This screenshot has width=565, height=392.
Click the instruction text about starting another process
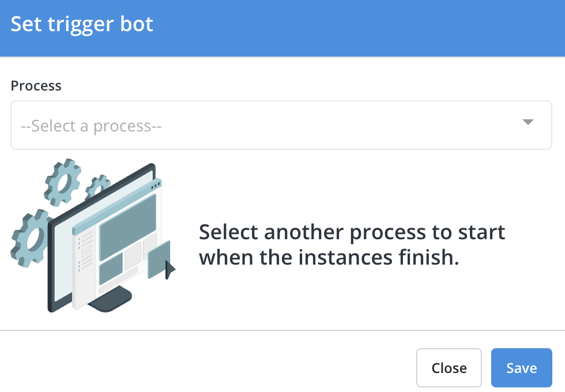coord(352,244)
